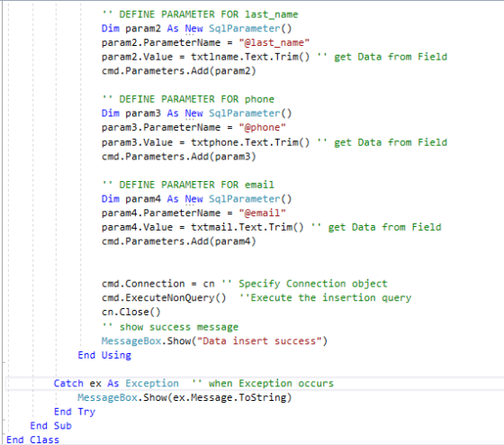Select the "@phone" string literal
Image resolution: width=504 pixels, height=445 pixels.
[x=262, y=127]
